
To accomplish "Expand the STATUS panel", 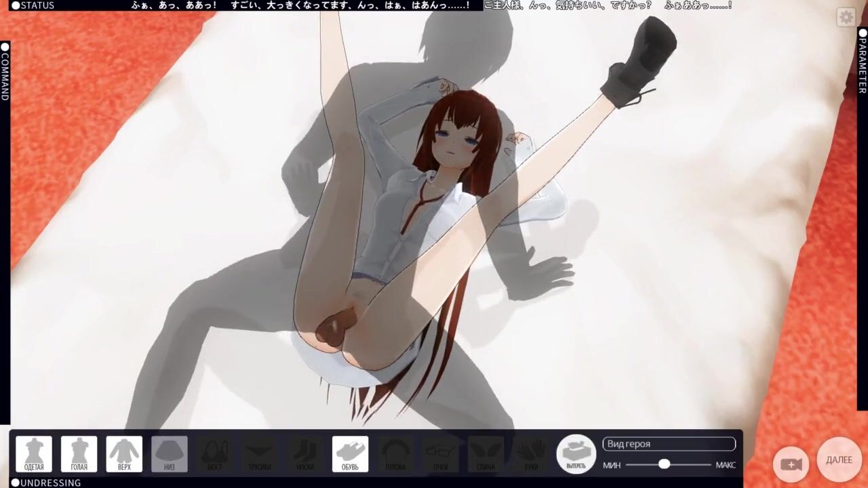I will 33,5.
